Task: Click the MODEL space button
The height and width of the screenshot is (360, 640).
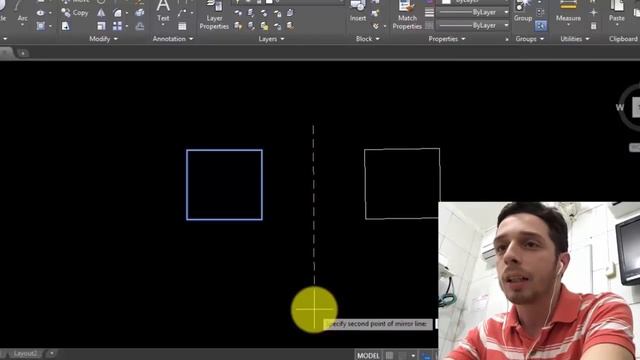Action: 368,356
